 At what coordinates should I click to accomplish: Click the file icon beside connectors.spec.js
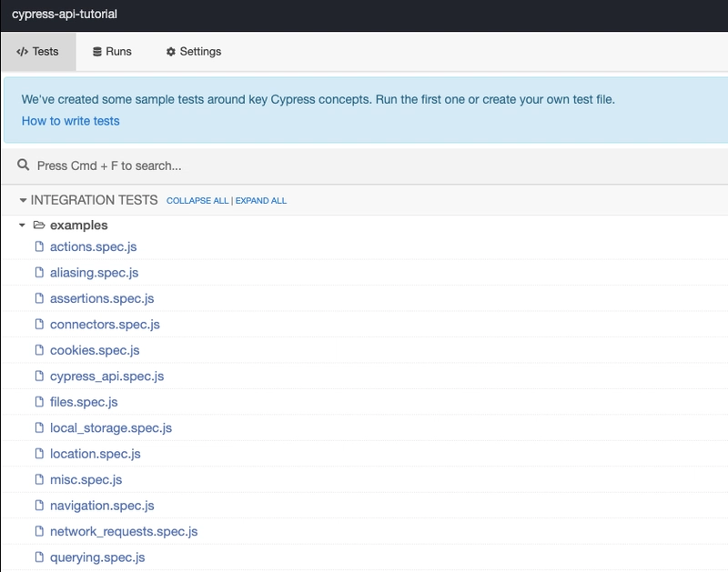[39, 324]
